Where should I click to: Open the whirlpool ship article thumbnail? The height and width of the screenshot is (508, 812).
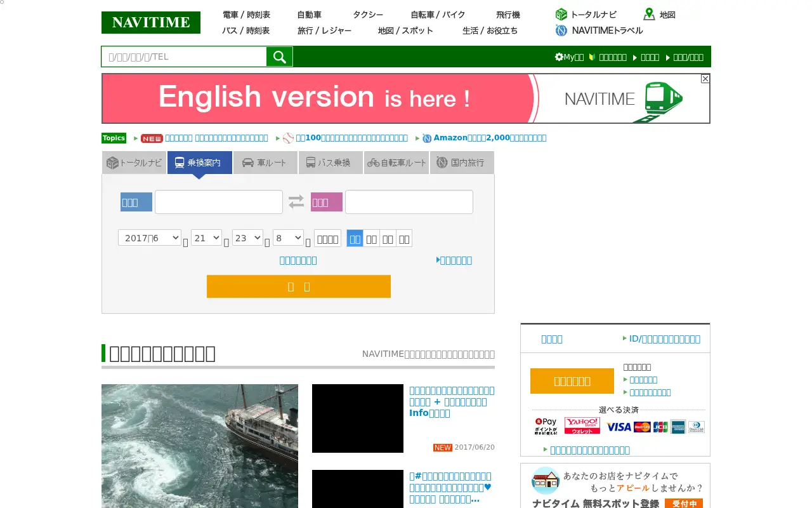point(200,446)
